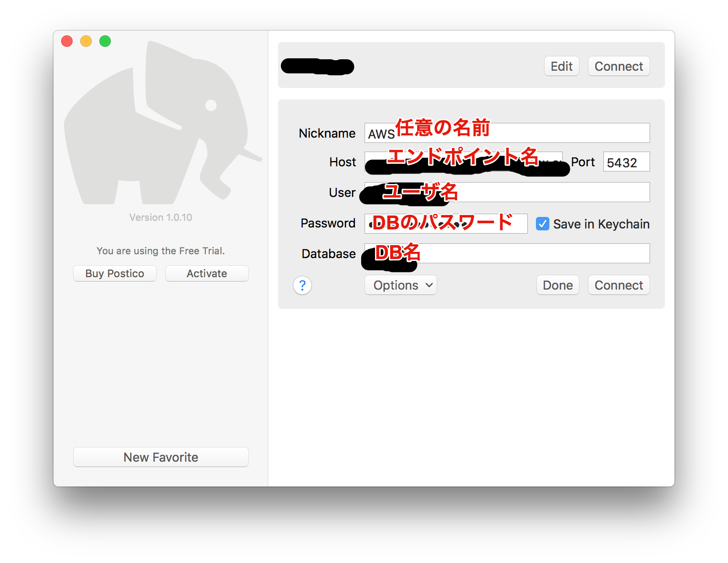The height and width of the screenshot is (563, 728).
Task: Toggle the Save in Keychain checkbox
Action: [543, 224]
